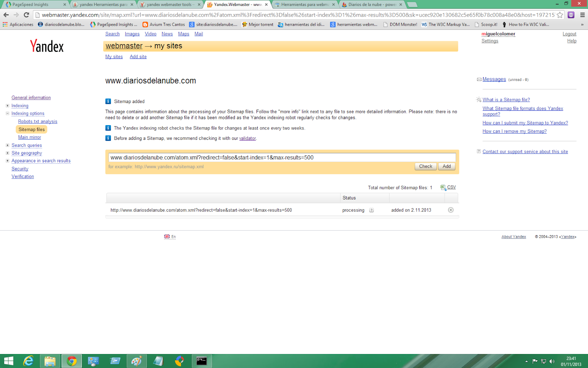Click the speaker icon in system tray
Screen dimensions: 588x368
pos(553,361)
